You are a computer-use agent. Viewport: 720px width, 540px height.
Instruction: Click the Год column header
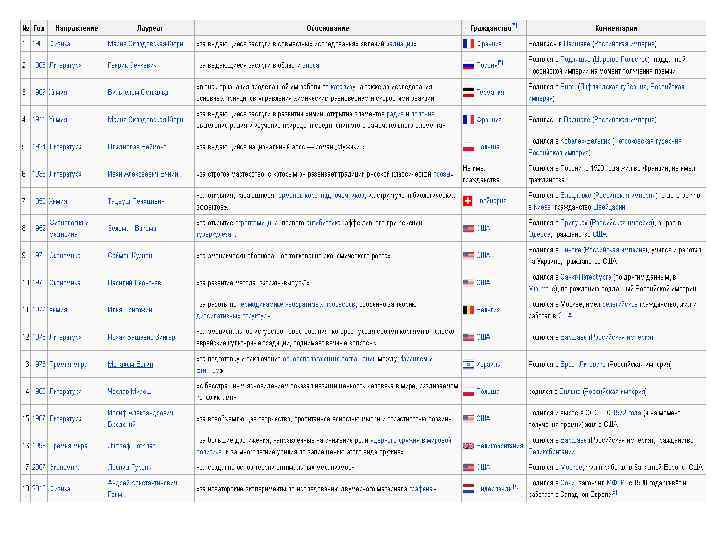[39, 28]
